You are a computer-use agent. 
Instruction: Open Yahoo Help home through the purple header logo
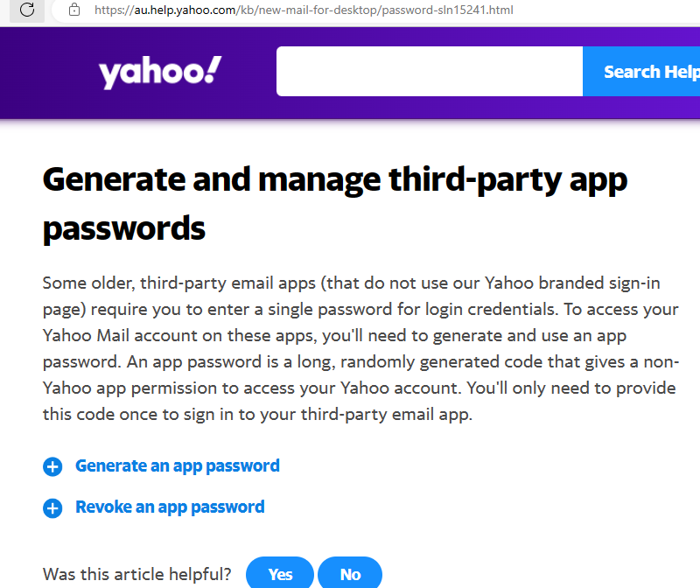[x=158, y=72]
